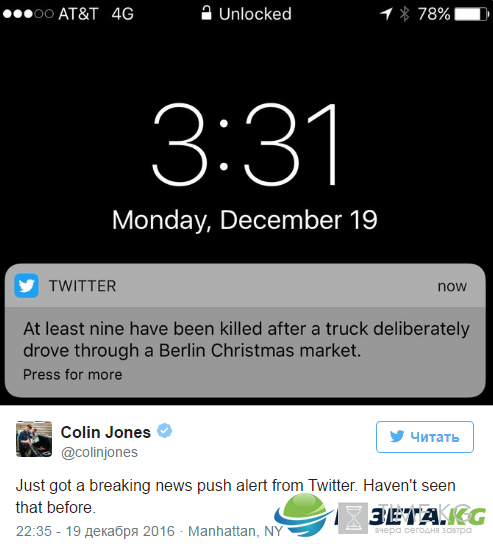
Task: Click the TWITTER notification header label
Action: click(83, 286)
